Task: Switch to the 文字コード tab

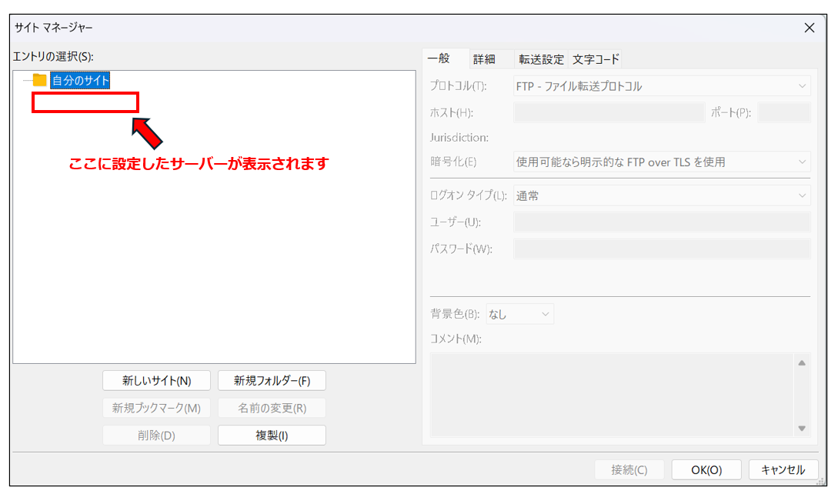Action: (x=596, y=59)
